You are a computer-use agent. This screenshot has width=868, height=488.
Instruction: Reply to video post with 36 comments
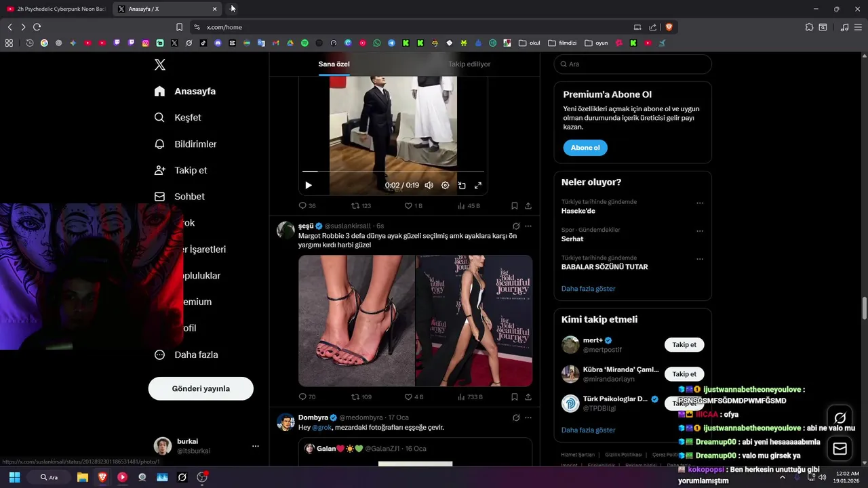click(307, 205)
